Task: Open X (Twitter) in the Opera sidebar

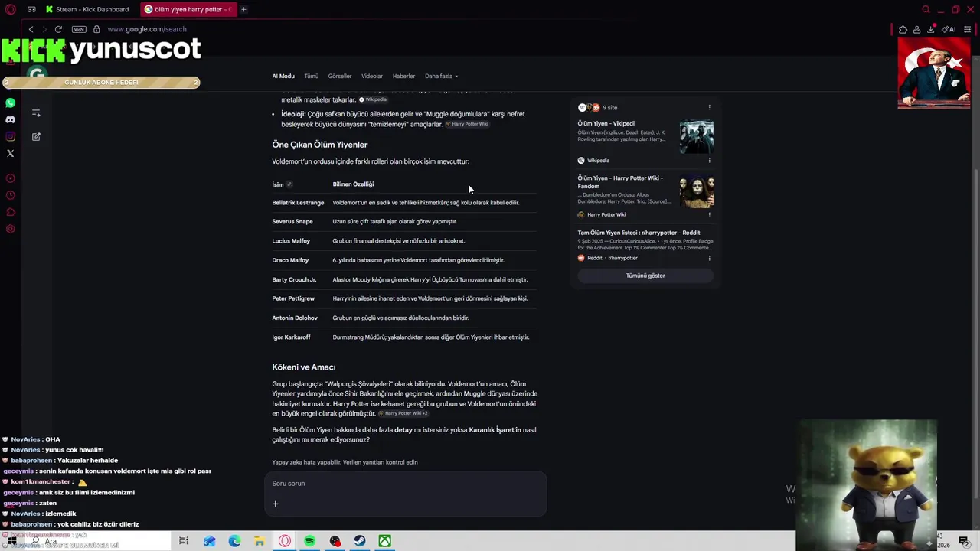Action: point(10,153)
